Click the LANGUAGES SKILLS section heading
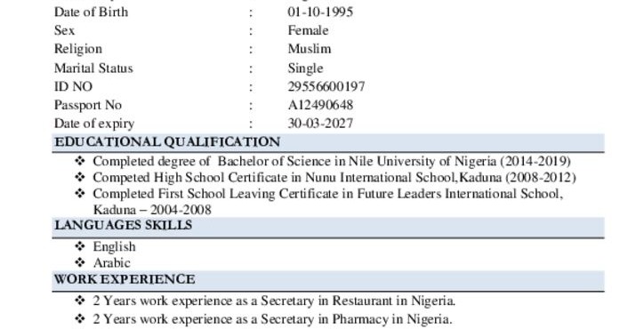The height and width of the screenshot is (329, 644). 124,225
